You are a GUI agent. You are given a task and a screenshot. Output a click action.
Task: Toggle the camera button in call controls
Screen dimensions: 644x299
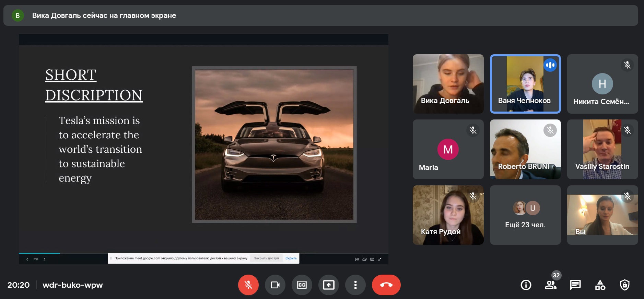pos(275,285)
